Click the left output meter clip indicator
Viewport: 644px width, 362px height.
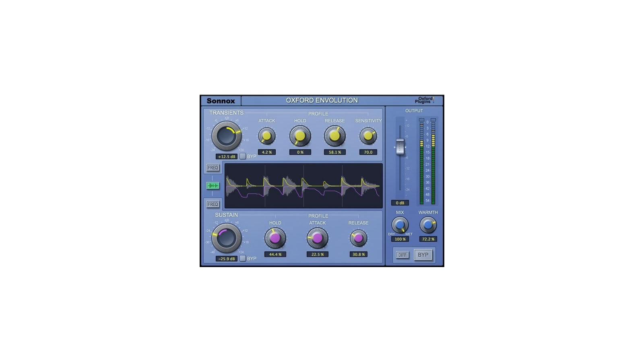pos(421,120)
